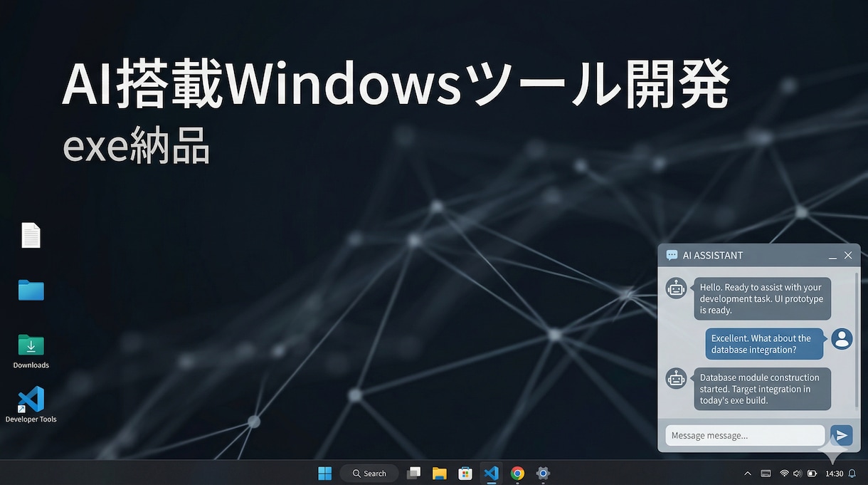Click the chat bubble icon in the AI Assistant title
868x485 pixels.
pyautogui.click(x=672, y=255)
